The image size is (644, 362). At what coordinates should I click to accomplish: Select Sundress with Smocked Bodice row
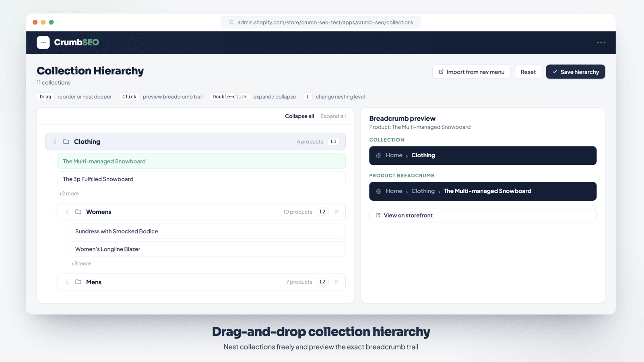point(207,231)
